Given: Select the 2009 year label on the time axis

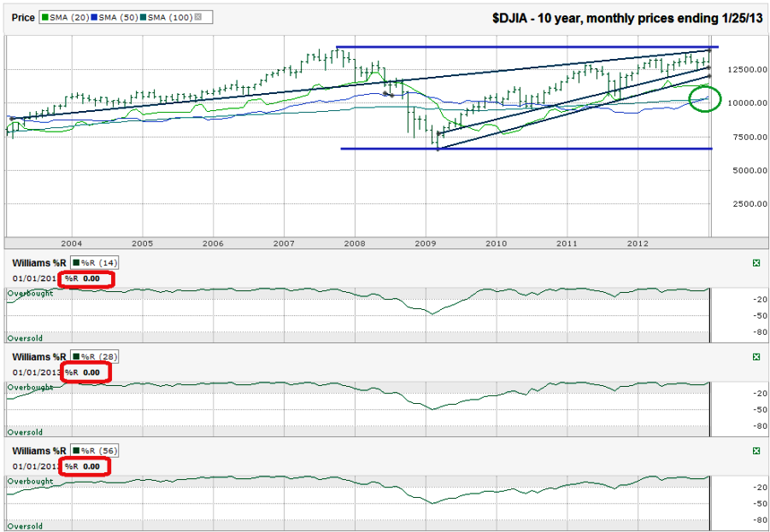Looking at the screenshot, I should (x=426, y=243).
